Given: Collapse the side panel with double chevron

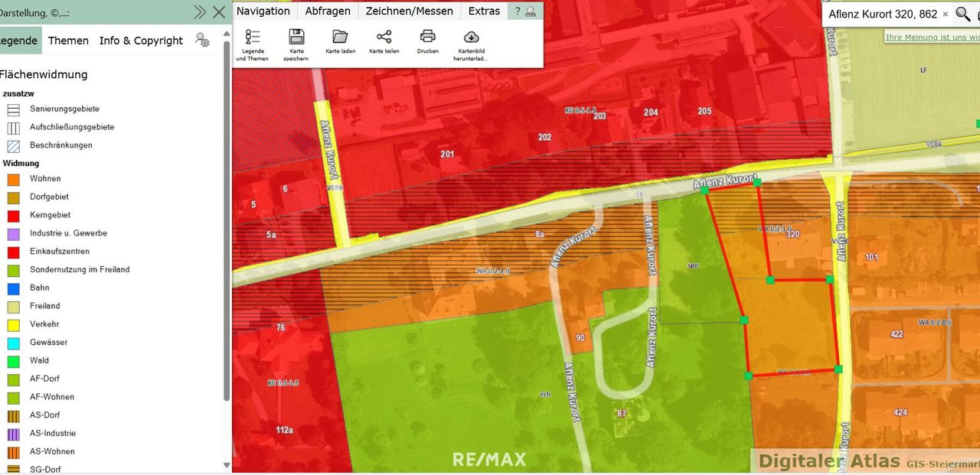Looking at the screenshot, I should point(200,11).
